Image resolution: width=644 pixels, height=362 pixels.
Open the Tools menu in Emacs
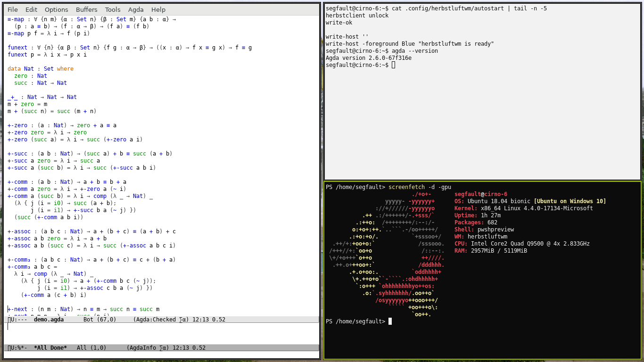point(113,9)
